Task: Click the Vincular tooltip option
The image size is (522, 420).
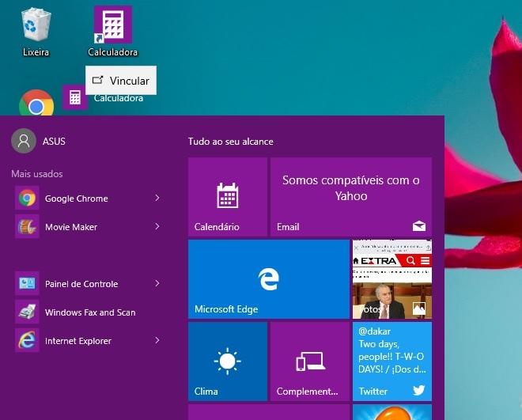Action: [x=121, y=80]
